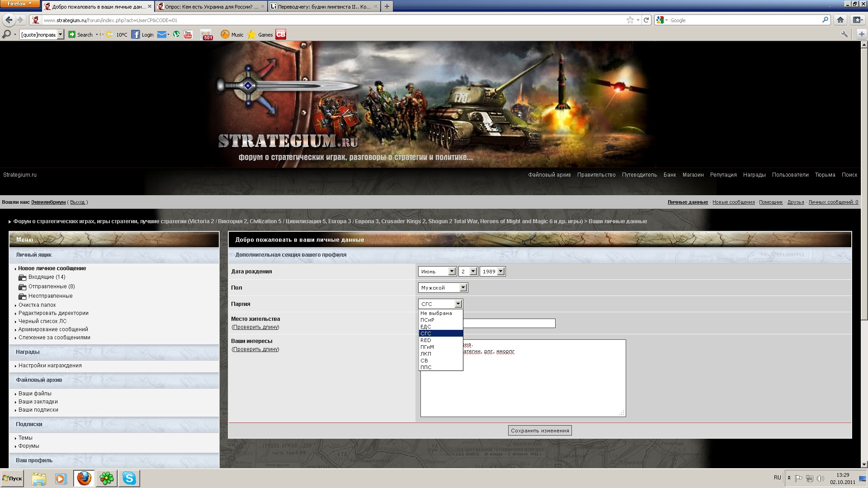Choose ПГиМ from the party list
Screen dimensions: 868x488
[x=441, y=347]
